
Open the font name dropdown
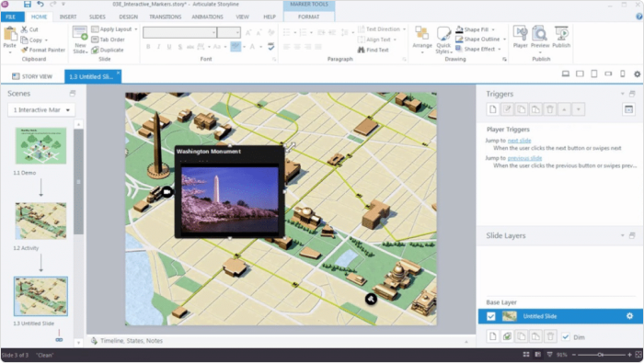213,32
